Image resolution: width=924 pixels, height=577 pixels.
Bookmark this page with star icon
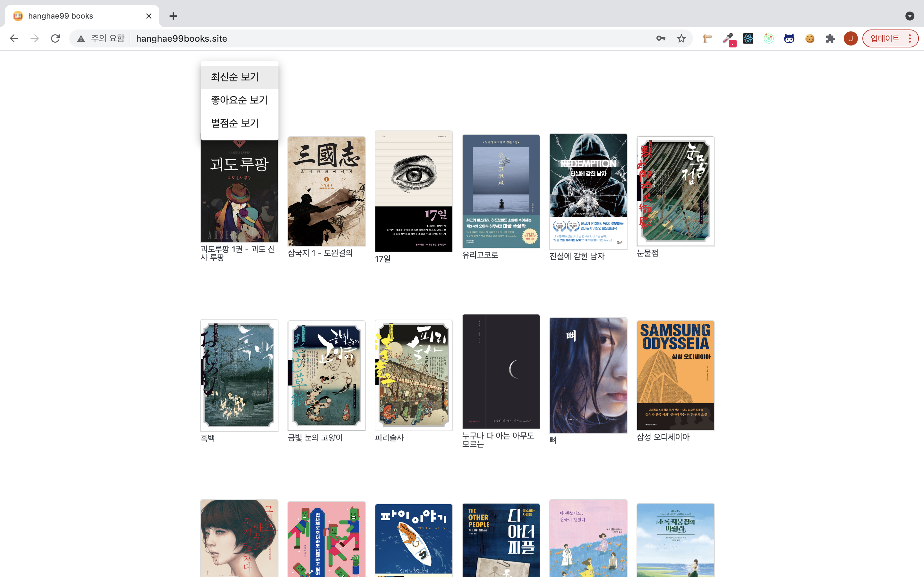[x=681, y=38]
